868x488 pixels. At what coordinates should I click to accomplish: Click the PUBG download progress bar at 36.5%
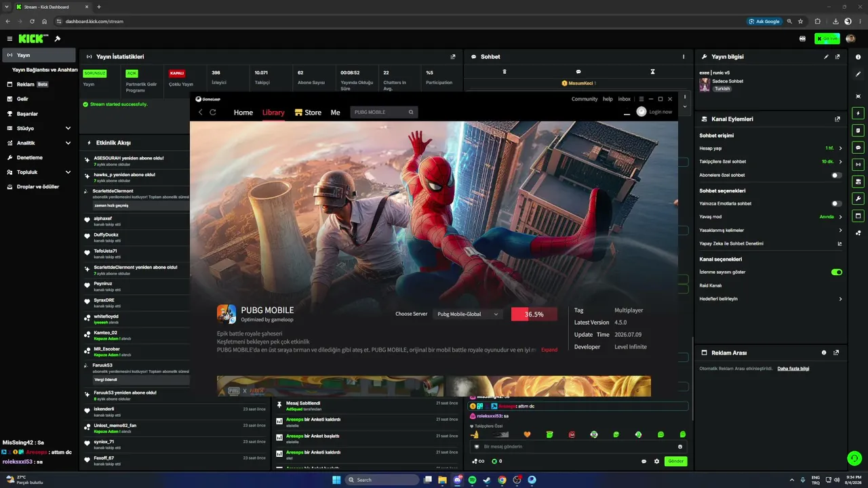(x=534, y=314)
